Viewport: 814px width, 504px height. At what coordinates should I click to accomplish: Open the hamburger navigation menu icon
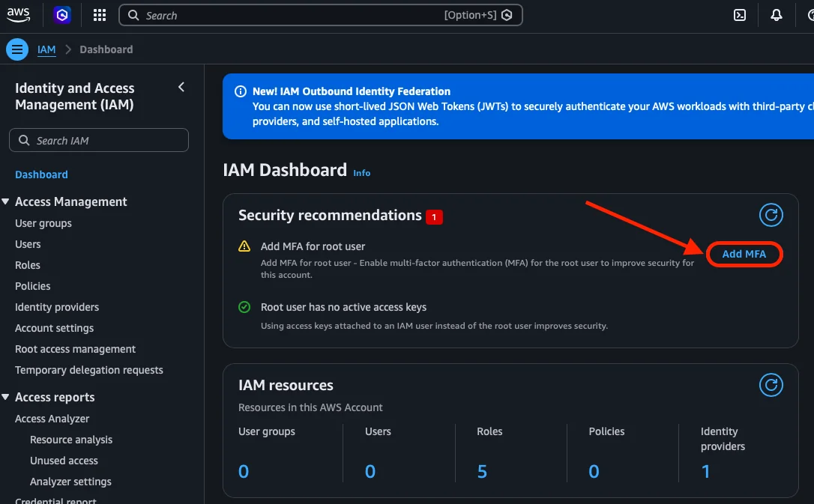(16, 49)
